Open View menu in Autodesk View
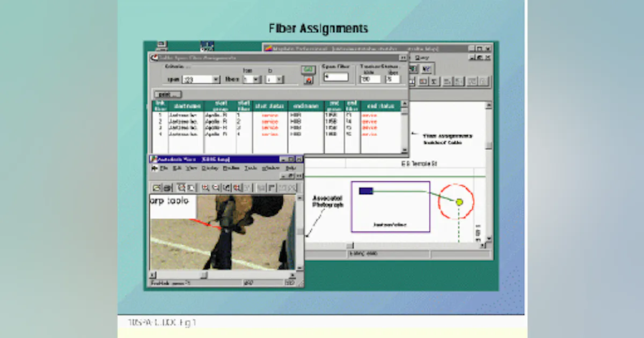644x338 pixels. point(192,168)
